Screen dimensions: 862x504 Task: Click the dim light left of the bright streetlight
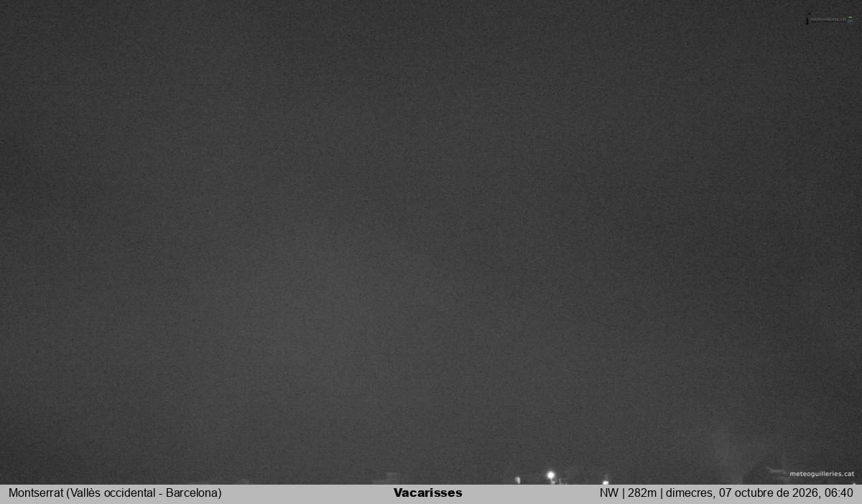click(517, 480)
